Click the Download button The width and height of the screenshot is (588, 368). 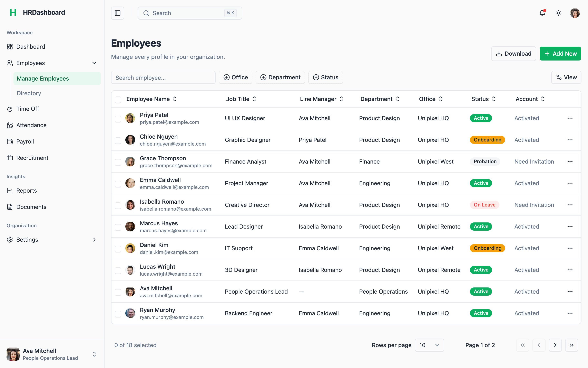click(513, 54)
